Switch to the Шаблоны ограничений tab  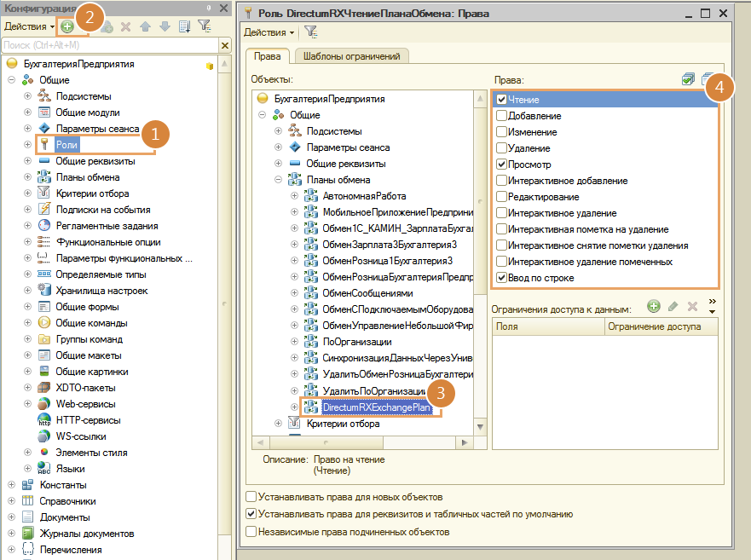pos(353,56)
